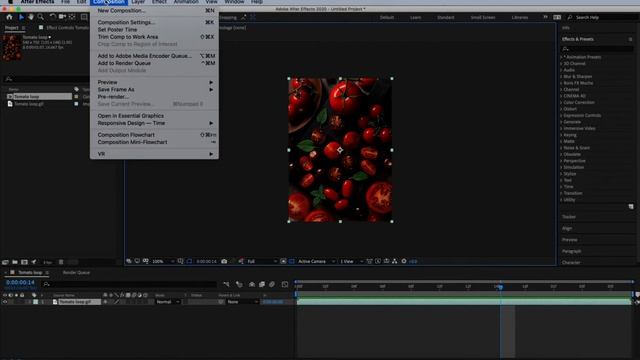This screenshot has height=360, width=640.
Task: Expand the Preview submenu arrow
Action: pos(211,82)
